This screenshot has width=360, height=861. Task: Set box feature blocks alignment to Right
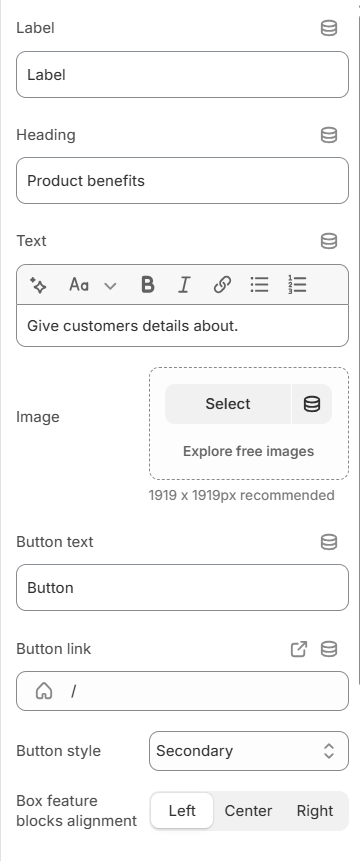[315, 811]
